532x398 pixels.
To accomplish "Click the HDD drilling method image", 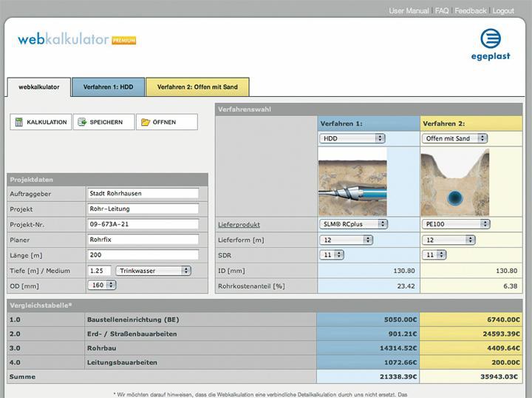I will click(352, 182).
